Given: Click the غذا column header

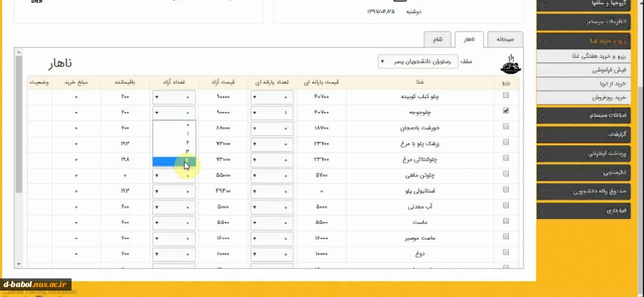Looking at the screenshot, I should pos(420,82).
